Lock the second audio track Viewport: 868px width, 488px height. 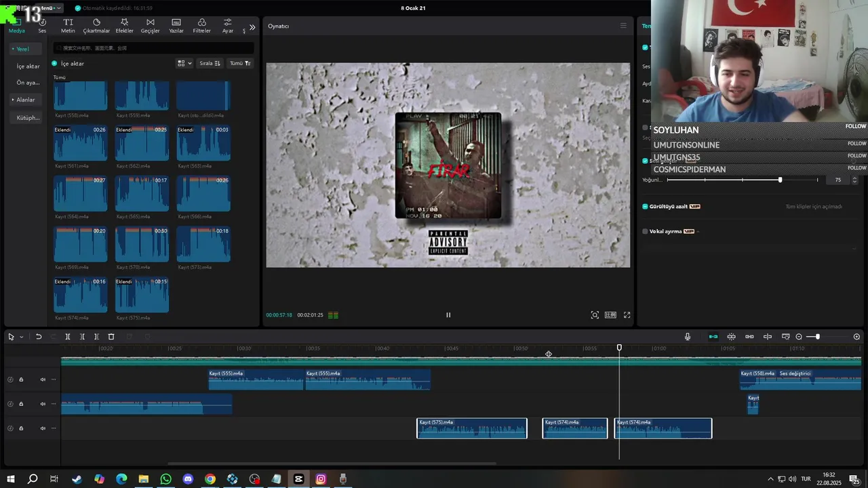[x=21, y=404]
